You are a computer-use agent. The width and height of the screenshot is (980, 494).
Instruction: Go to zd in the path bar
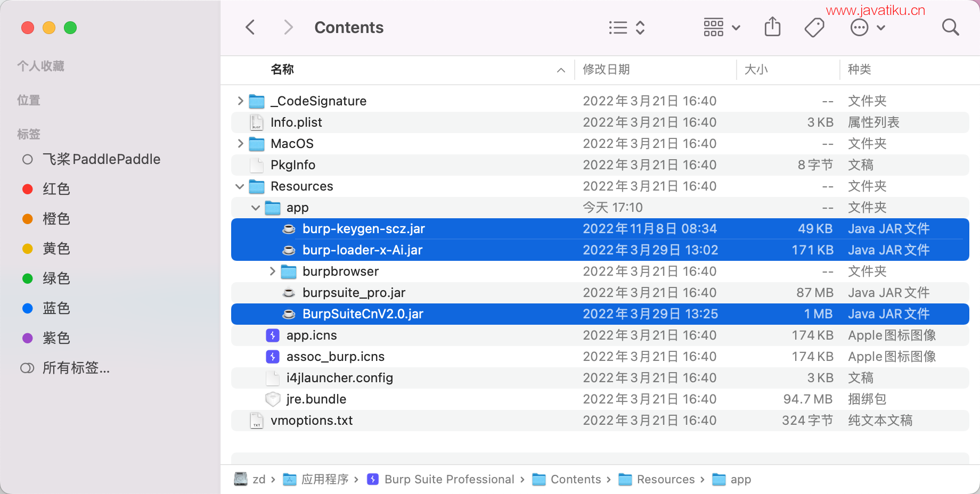point(250,479)
